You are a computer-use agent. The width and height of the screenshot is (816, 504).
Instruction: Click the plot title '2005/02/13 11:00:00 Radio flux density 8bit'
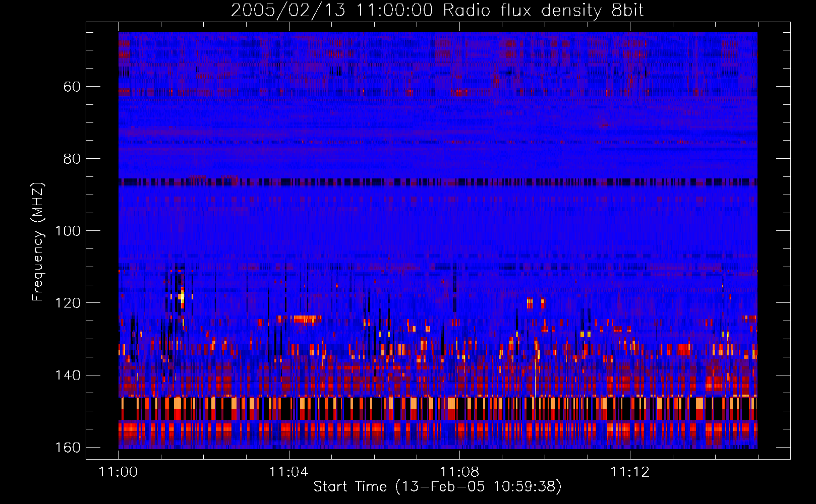point(437,10)
